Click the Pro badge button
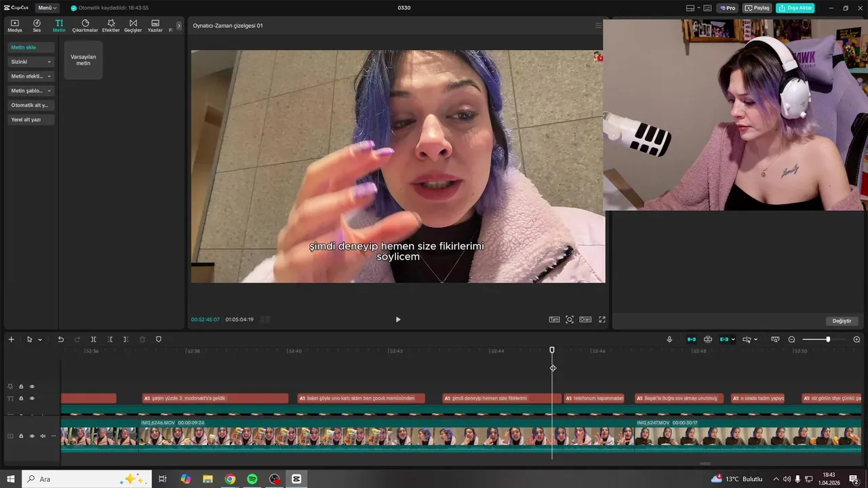 tap(728, 8)
